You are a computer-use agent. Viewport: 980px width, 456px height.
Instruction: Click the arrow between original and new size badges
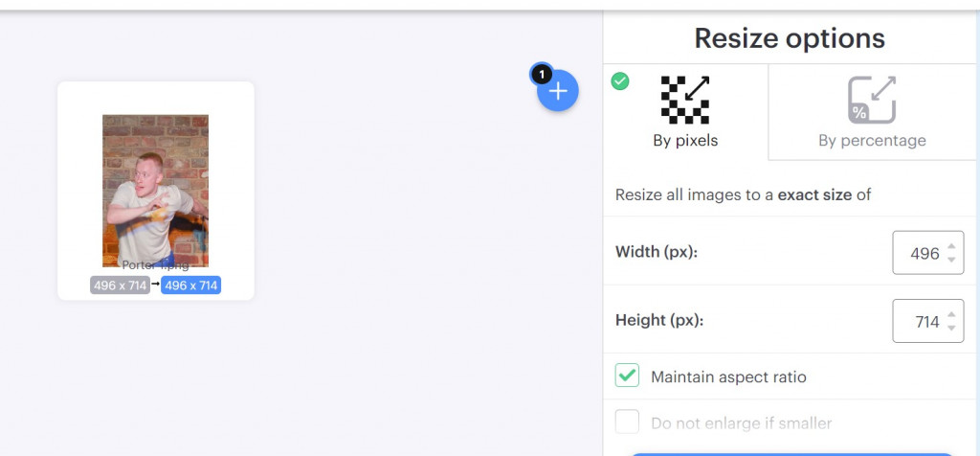click(156, 284)
